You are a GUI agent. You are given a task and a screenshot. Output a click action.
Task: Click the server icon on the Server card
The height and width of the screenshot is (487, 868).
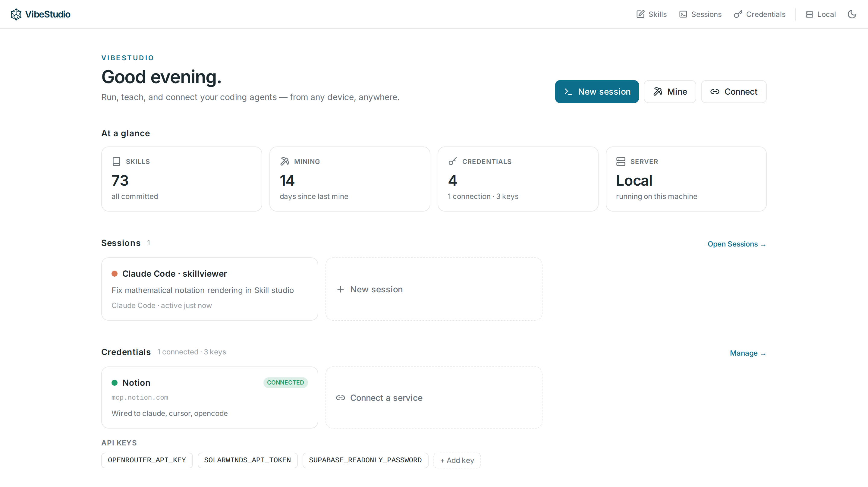[621, 162]
